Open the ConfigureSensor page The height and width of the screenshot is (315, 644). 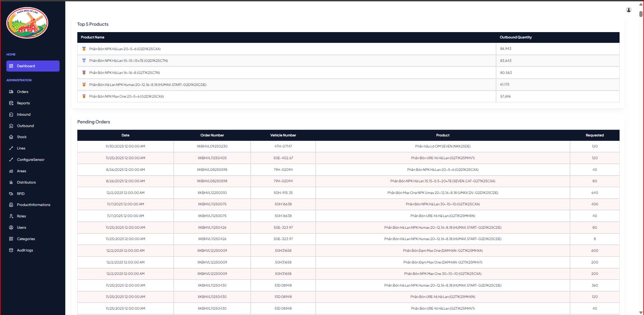30,160
